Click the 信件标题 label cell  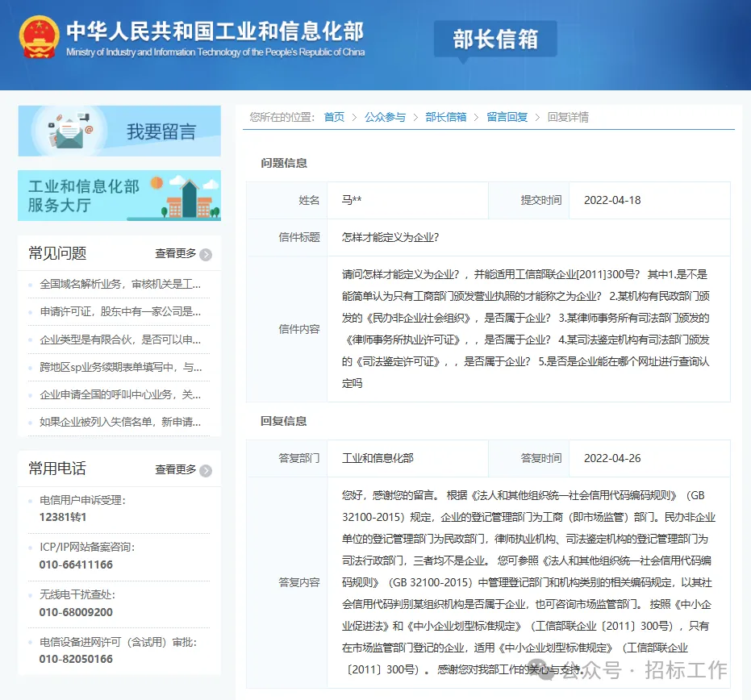(x=287, y=237)
